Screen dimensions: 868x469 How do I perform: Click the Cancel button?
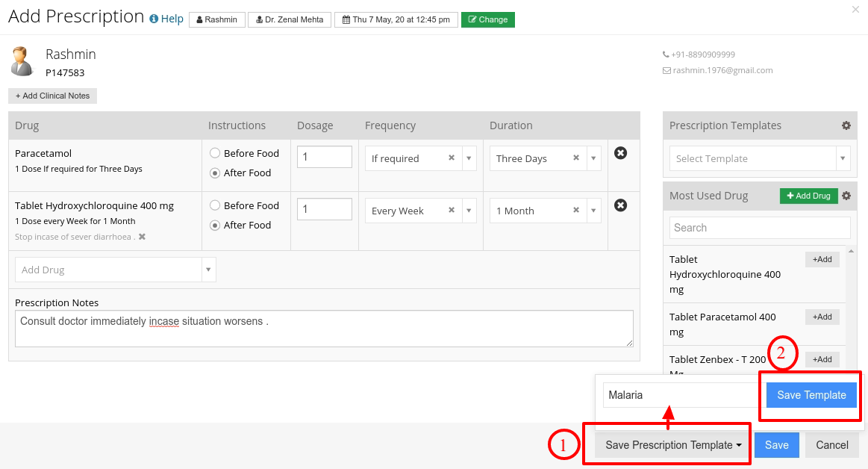(832, 445)
